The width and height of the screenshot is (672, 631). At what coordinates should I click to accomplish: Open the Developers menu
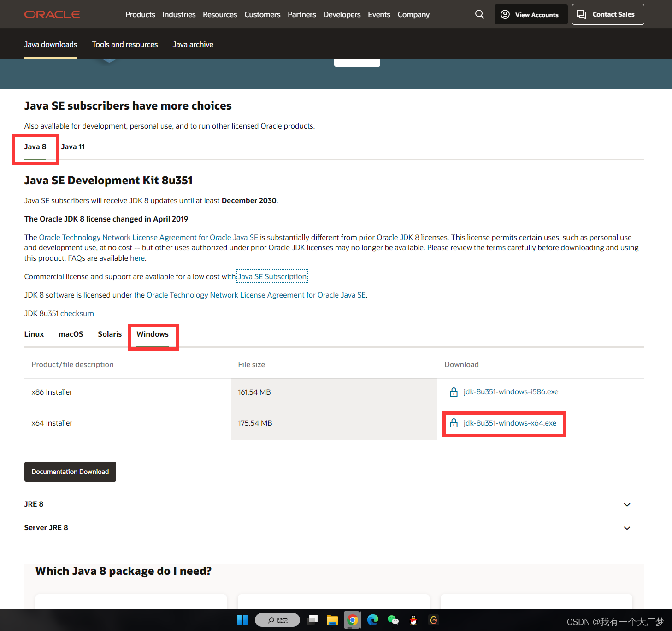(x=342, y=14)
